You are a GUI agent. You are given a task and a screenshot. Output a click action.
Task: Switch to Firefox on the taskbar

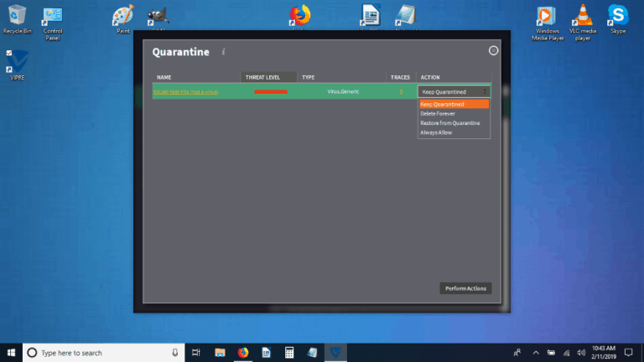click(x=243, y=353)
